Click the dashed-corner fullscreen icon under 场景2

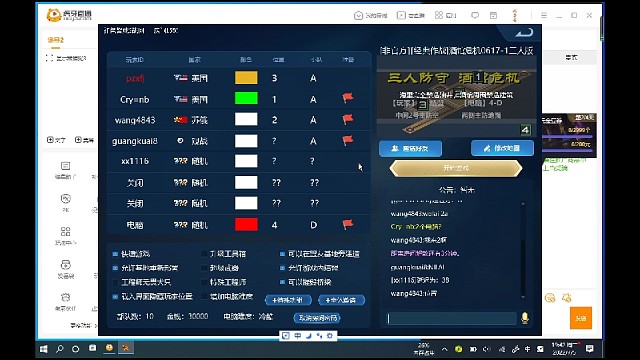(49, 58)
